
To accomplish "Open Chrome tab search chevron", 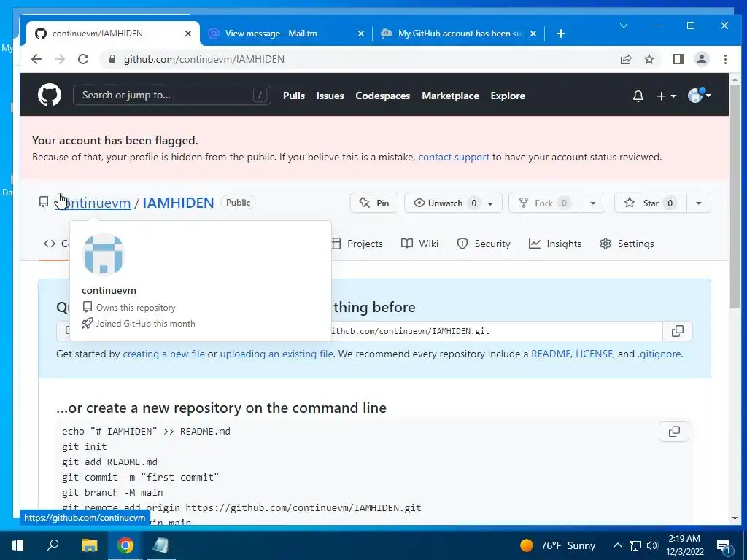I will (x=623, y=26).
